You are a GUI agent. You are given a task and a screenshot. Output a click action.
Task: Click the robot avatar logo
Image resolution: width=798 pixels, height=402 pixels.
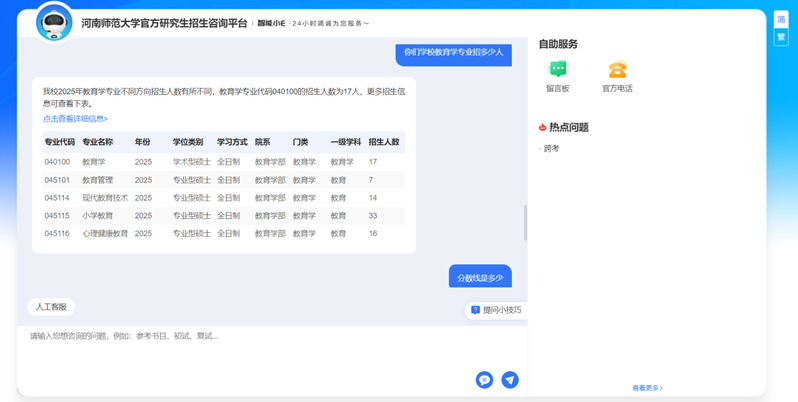click(x=54, y=23)
